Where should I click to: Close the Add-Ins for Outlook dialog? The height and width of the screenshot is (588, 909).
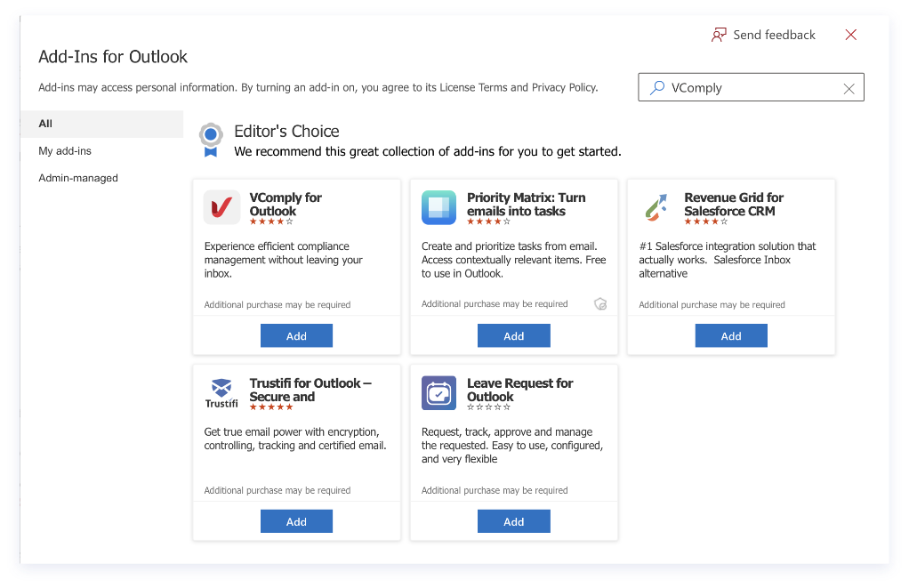point(851,35)
